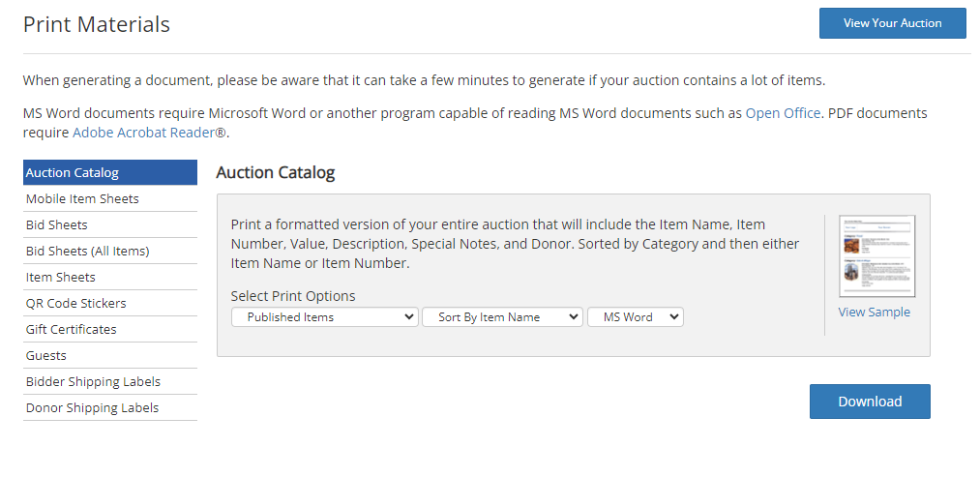Select Mobile Item Sheets in sidebar
The width and height of the screenshot is (980, 477).
point(110,198)
